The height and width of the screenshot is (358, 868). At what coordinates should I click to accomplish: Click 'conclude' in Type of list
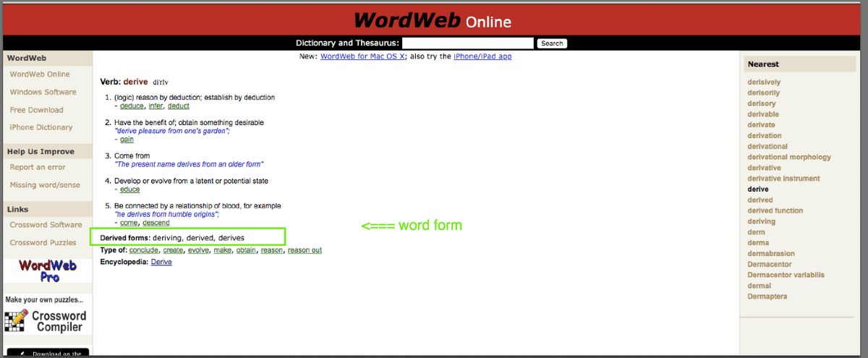click(145, 250)
